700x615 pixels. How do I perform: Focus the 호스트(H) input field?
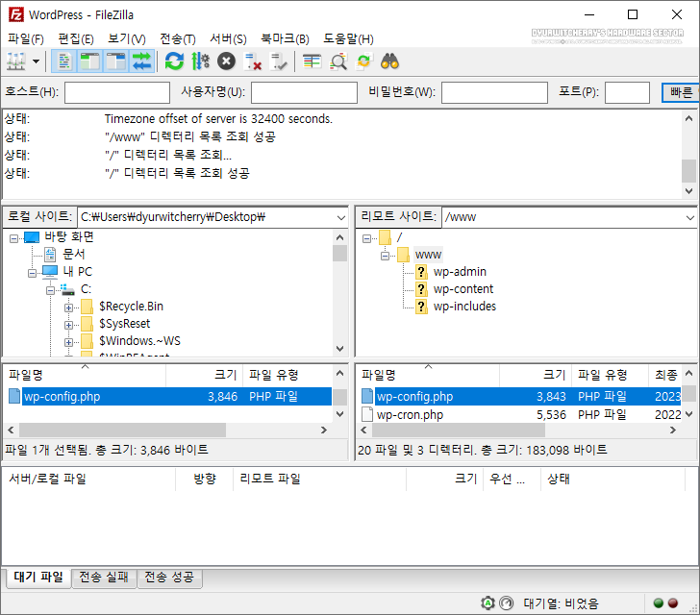pyautogui.click(x=117, y=92)
